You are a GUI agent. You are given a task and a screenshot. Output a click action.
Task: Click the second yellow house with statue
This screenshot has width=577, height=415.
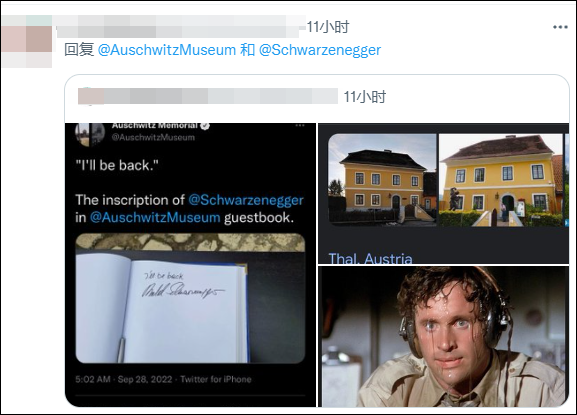pyautogui.click(x=501, y=180)
